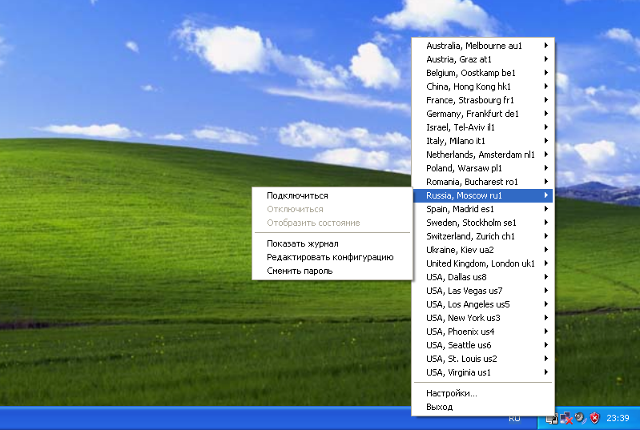Choose Подключиться in the submenu
Image resolution: width=640 pixels, height=430 pixels.
[x=332, y=195]
